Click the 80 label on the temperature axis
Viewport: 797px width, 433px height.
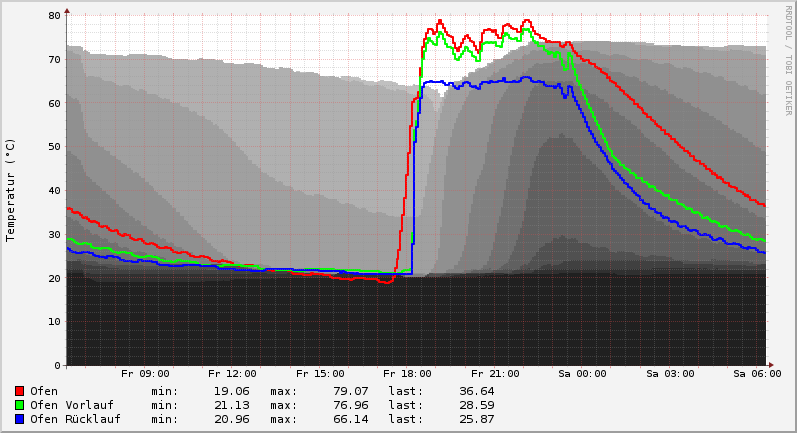54,16
